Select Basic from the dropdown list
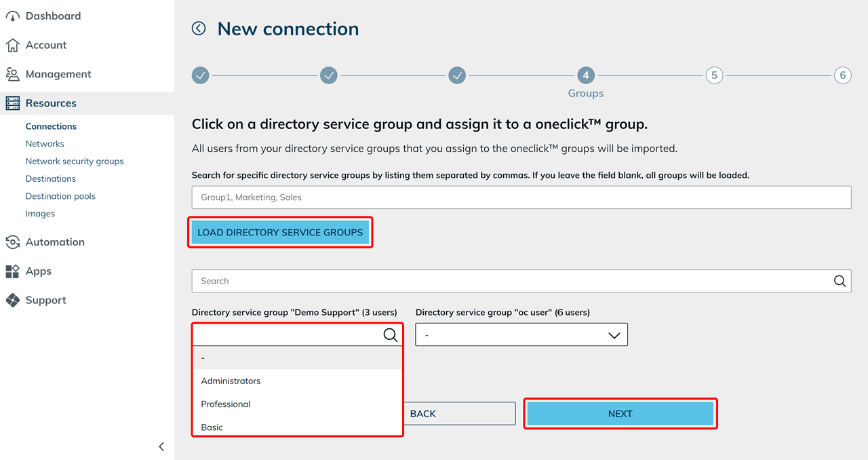Screen dimensions: 868x460 click(298, 427)
